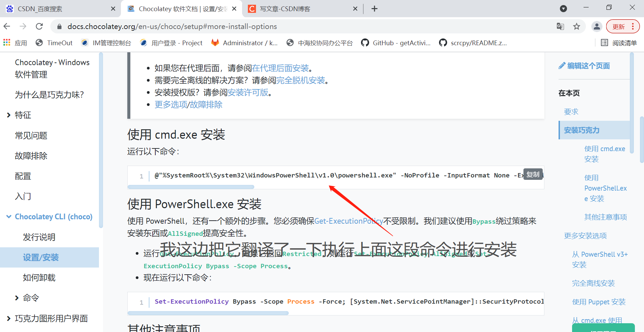Expand the 特征 sidebar section
Image resolution: width=644 pixels, height=332 pixels.
[9, 115]
